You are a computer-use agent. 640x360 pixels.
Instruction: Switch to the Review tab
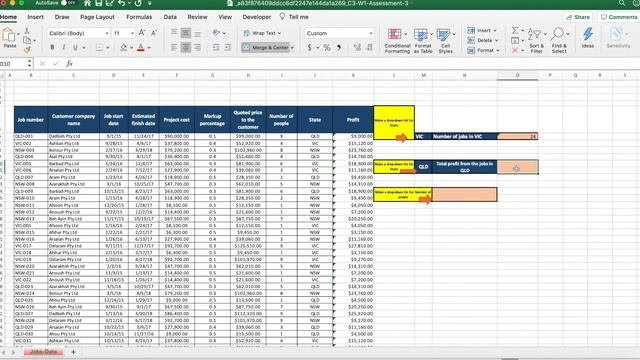coord(198,17)
